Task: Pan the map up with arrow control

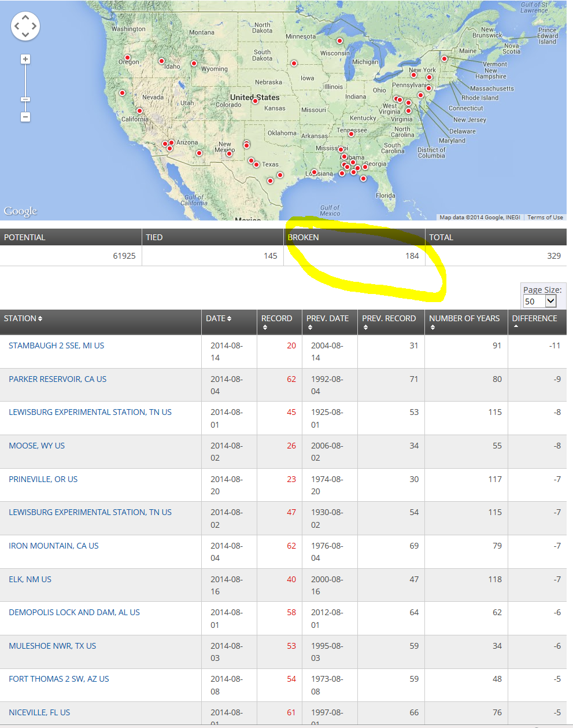Action: tap(25, 17)
